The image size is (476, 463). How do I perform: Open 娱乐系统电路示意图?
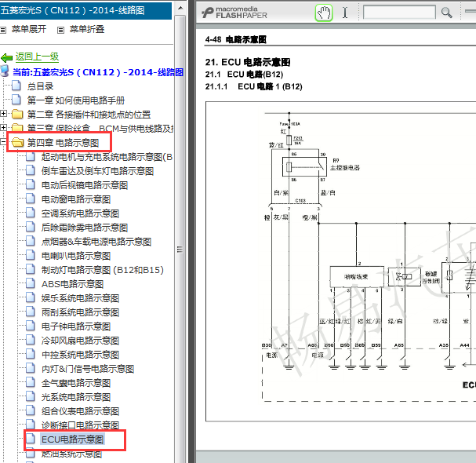pyautogui.click(x=80, y=298)
